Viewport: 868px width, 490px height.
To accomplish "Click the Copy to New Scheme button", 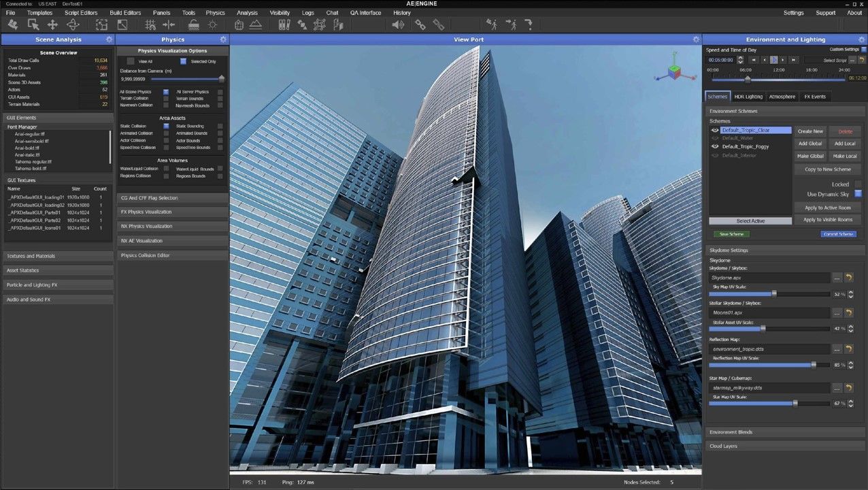I will tap(828, 169).
